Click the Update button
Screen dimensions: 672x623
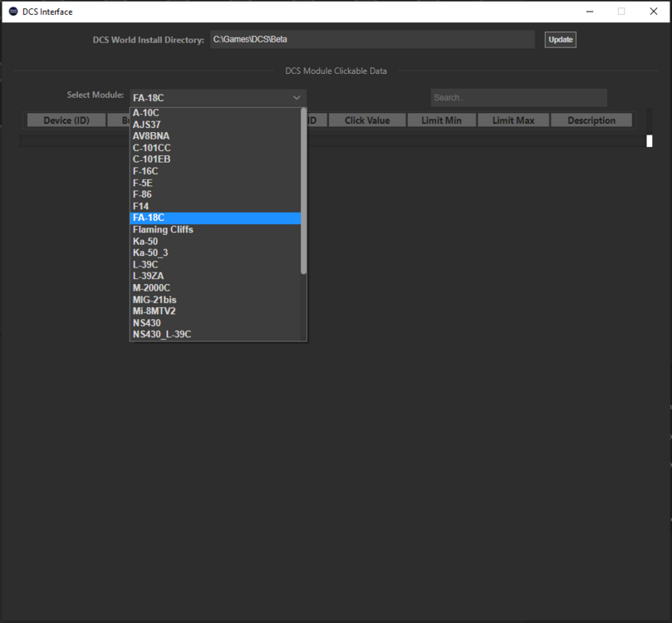click(560, 40)
